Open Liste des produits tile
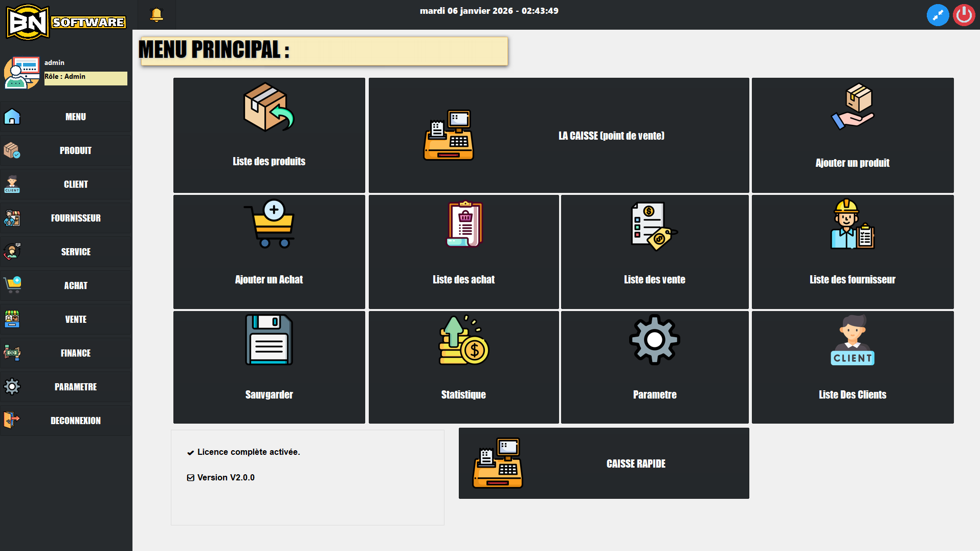This screenshot has height=551, width=980. click(x=269, y=135)
